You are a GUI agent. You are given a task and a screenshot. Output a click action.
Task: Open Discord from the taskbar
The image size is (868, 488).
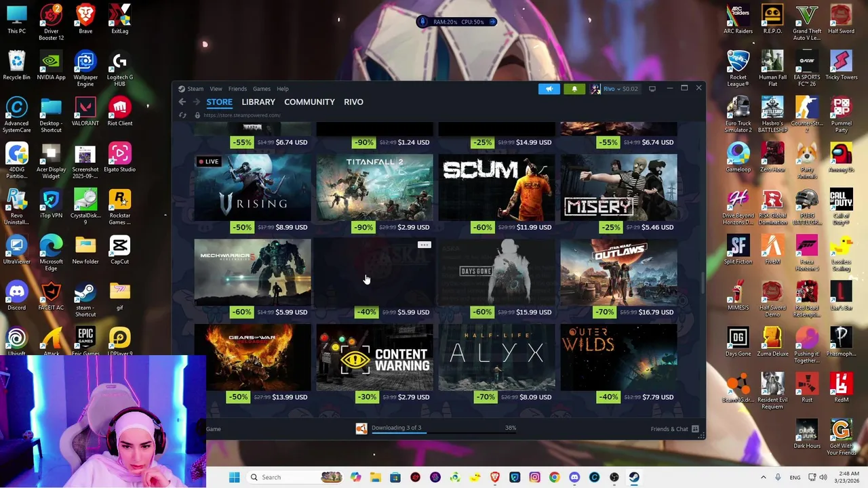pos(574,477)
